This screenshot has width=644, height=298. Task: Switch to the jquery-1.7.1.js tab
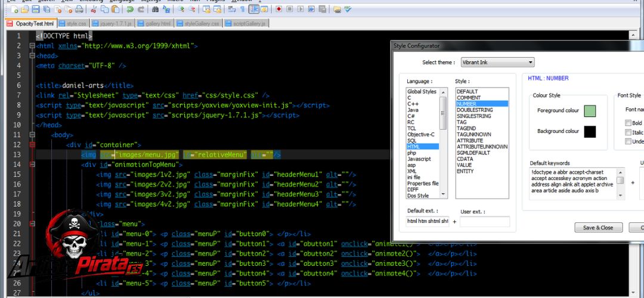pos(113,23)
